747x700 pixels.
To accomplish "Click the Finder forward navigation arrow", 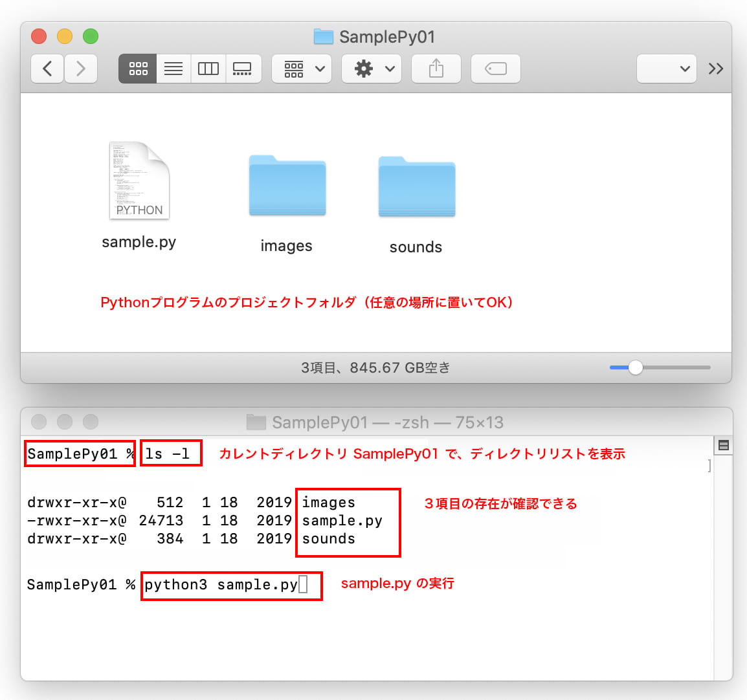I will (81, 69).
